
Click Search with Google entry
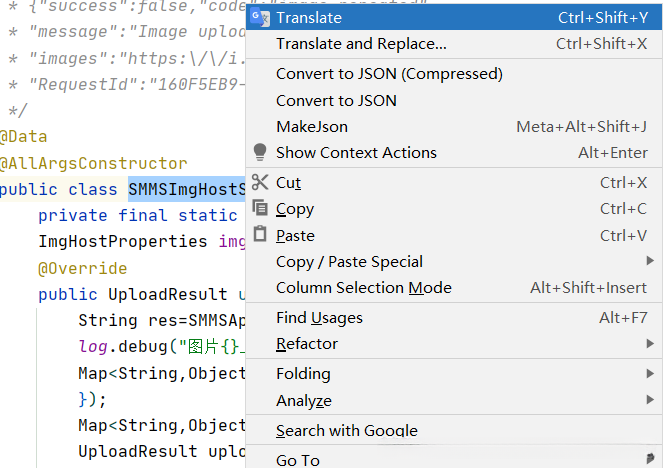tap(346, 430)
